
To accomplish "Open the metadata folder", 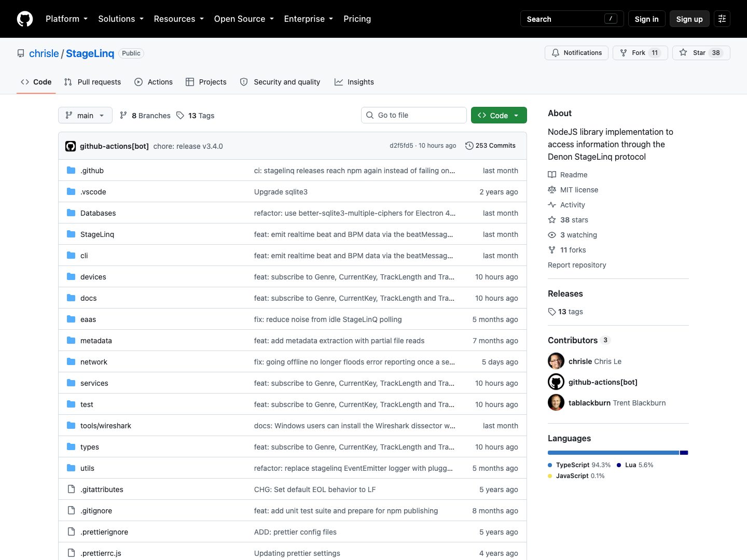I will click(96, 341).
